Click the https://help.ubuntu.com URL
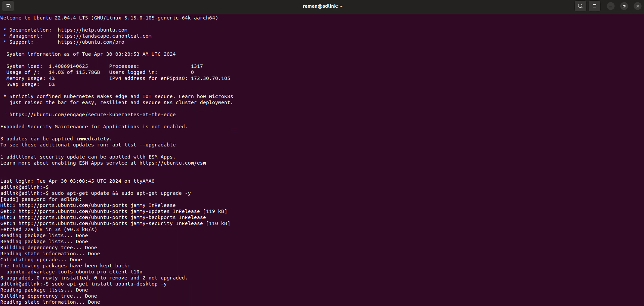 [x=92, y=30]
